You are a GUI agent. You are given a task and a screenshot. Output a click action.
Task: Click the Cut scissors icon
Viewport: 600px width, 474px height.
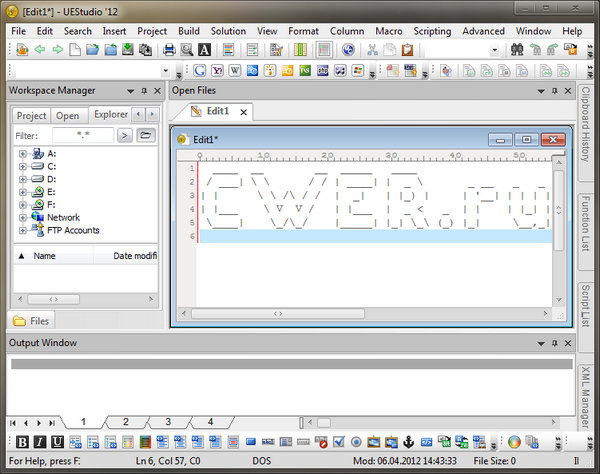(x=372, y=49)
